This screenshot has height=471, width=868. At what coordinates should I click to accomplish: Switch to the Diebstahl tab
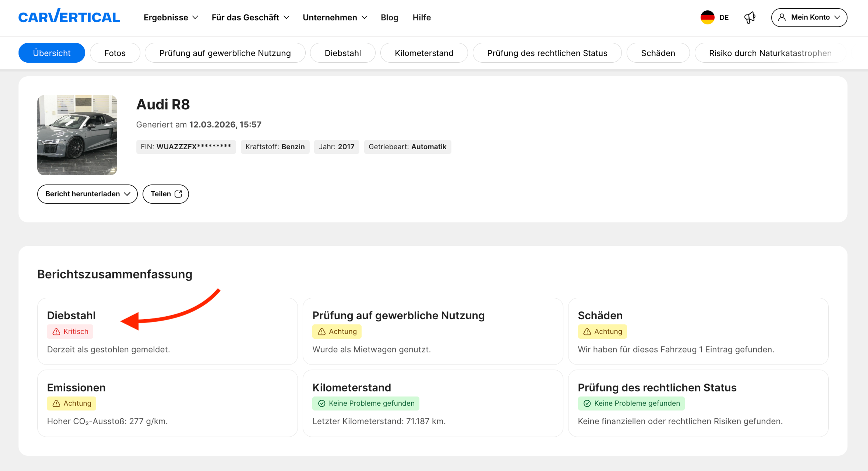343,53
